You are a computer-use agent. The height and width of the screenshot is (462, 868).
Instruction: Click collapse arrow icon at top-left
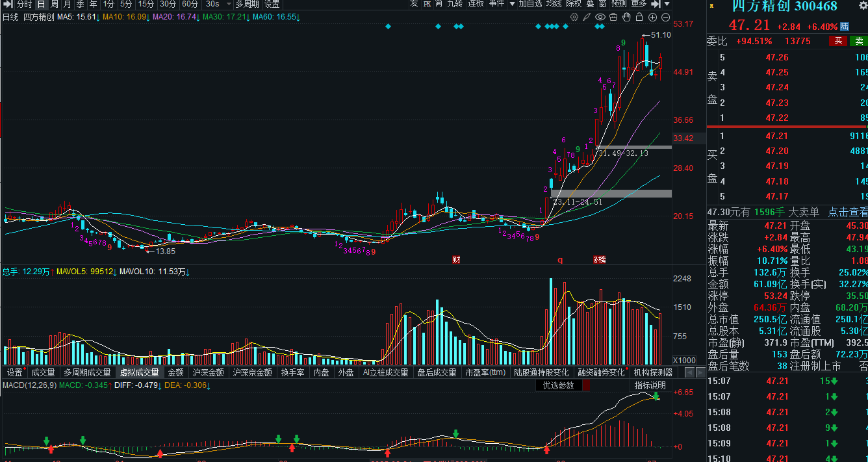tap(6, 4)
